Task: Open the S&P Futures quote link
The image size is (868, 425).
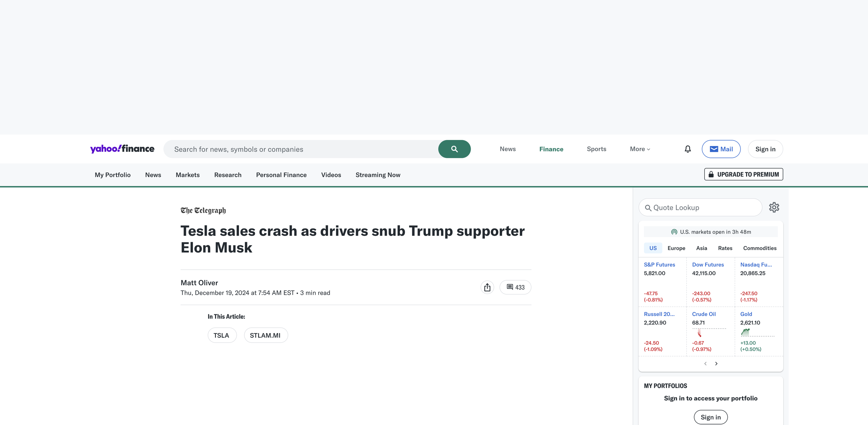Action: click(659, 264)
